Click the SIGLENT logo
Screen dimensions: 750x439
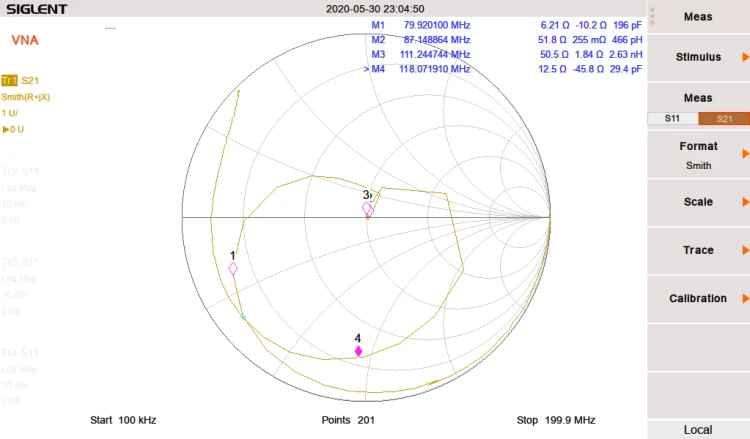click(36, 9)
